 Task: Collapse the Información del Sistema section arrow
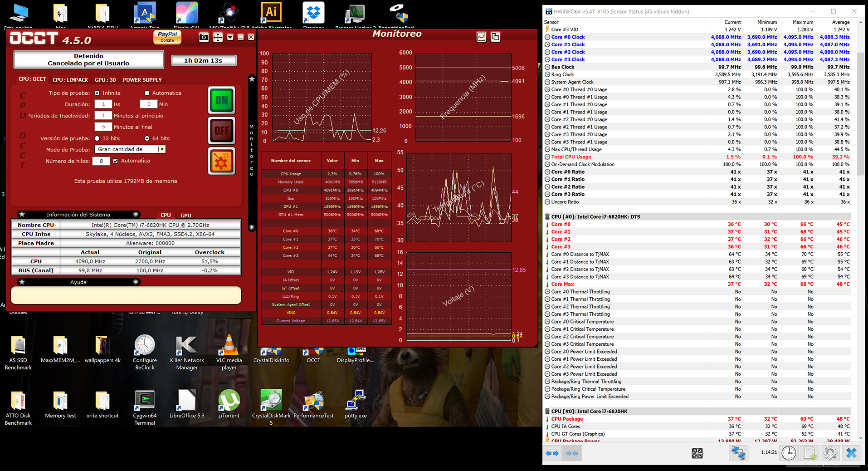tap(136, 215)
